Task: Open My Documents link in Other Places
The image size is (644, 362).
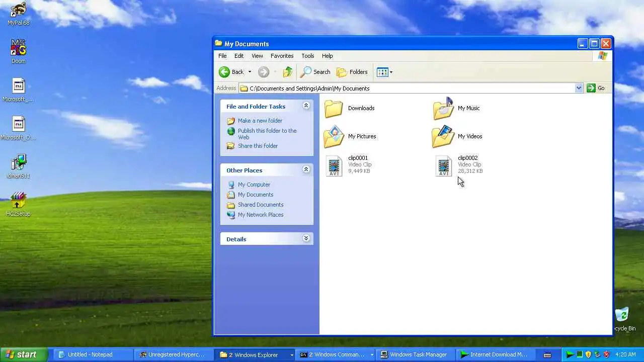Action: (256, 195)
